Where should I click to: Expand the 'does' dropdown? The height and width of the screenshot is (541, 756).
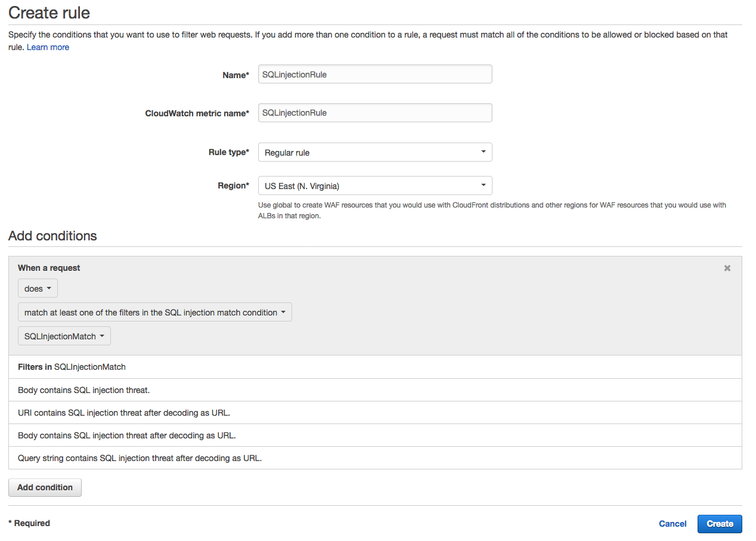[38, 289]
